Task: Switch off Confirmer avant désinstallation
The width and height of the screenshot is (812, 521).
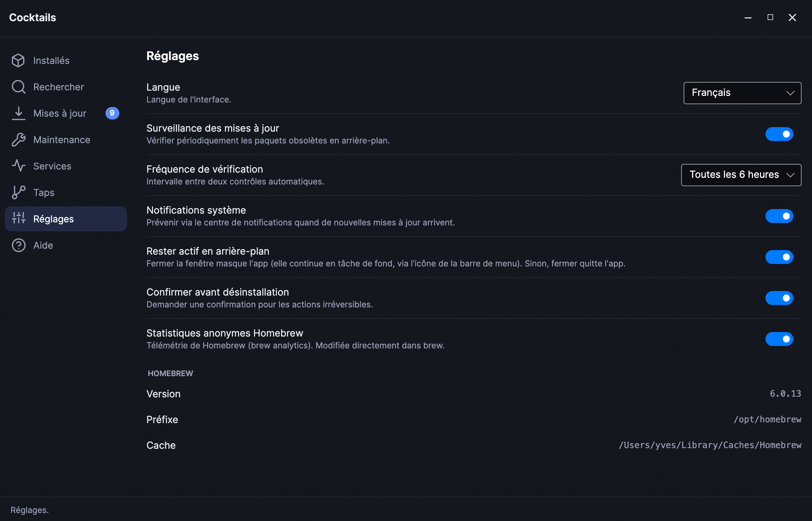Action: click(x=779, y=298)
